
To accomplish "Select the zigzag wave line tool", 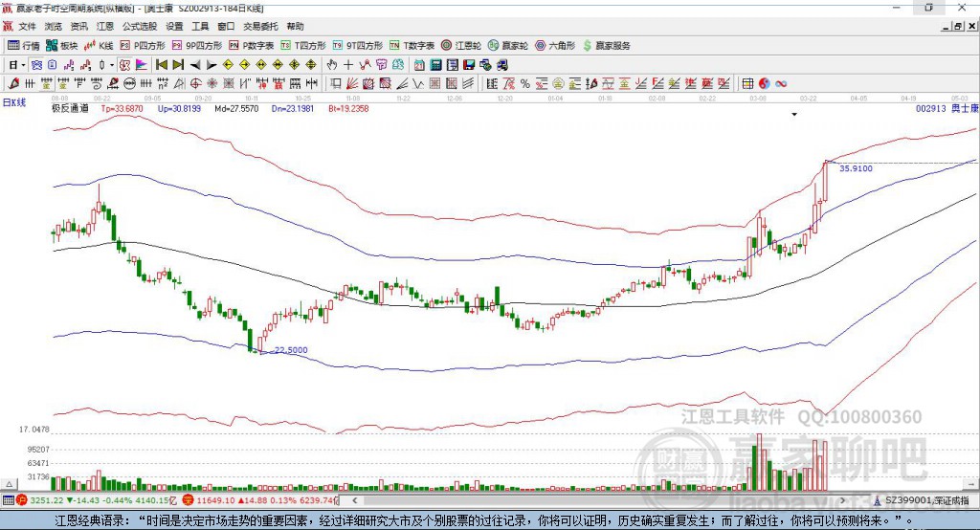I will [417, 83].
